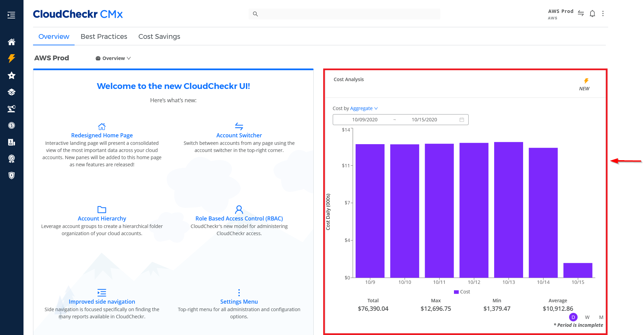Click the Improved side navigation icon
This screenshot has width=644, height=335.
coord(102,292)
